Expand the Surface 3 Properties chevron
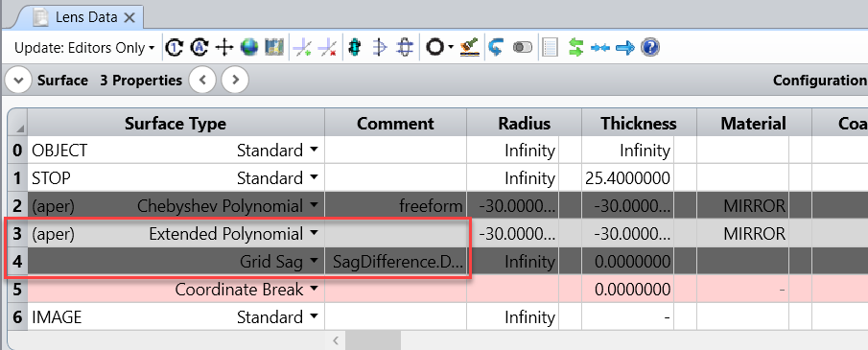This screenshot has width=868, height=350. (18, 81)
